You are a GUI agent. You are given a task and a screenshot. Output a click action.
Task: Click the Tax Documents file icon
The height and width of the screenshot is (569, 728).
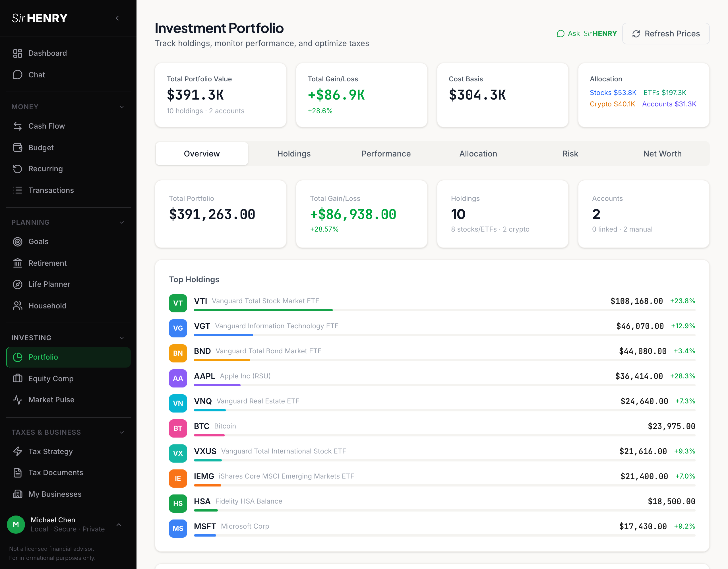click(17, 473)
